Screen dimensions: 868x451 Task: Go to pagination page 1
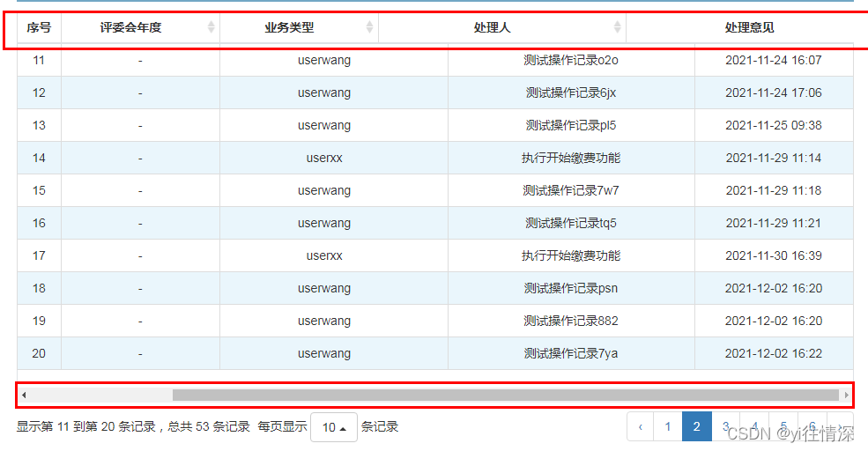pos(668,426)
